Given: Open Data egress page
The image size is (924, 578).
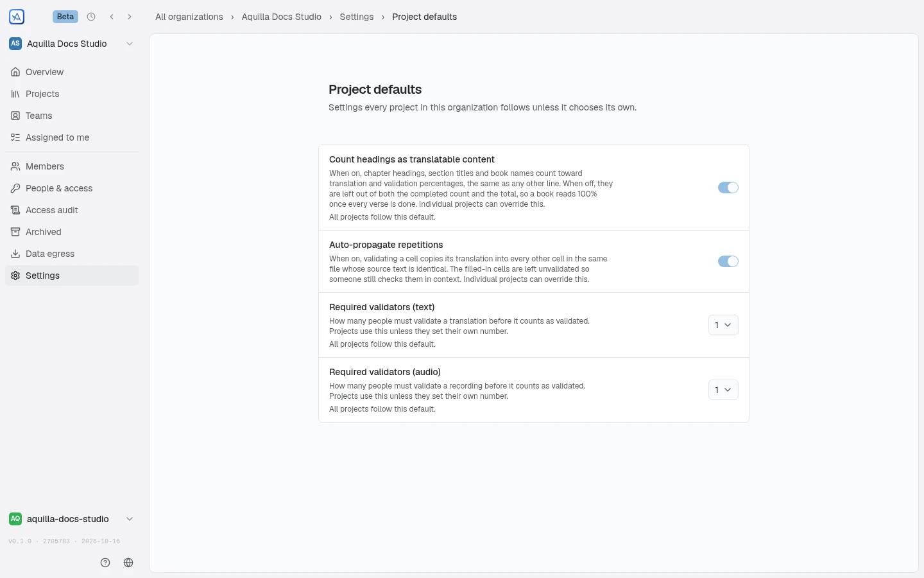Looking at the screenshot, I should 72,254.
